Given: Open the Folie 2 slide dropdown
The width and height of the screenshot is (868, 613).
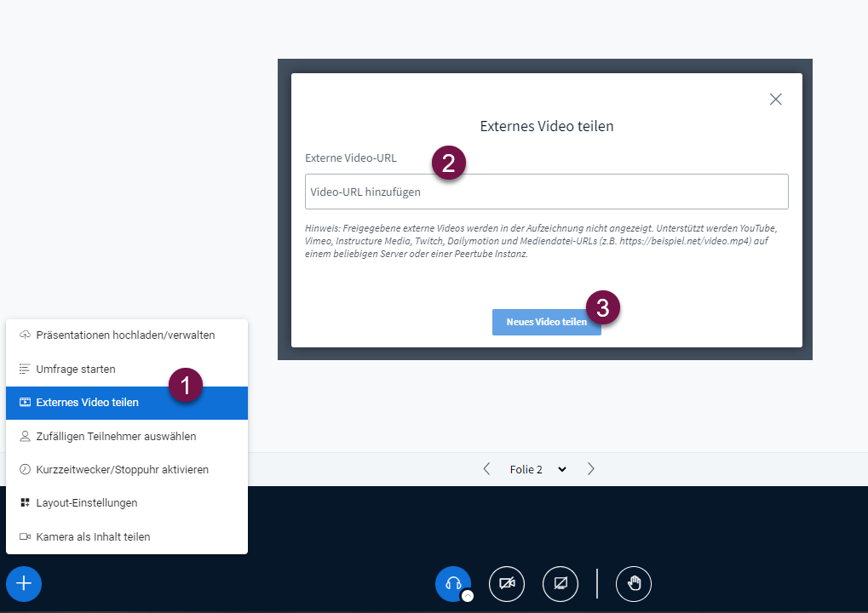Looking at the screenshot, I should click(538, 469).
